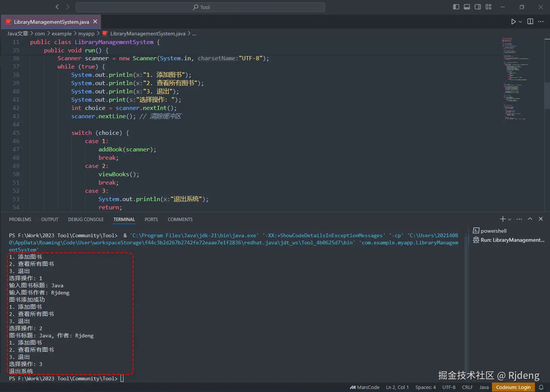Screen dimensions: 550x392
Task: Click the sticky header run() method line
Action: (76, 50)
